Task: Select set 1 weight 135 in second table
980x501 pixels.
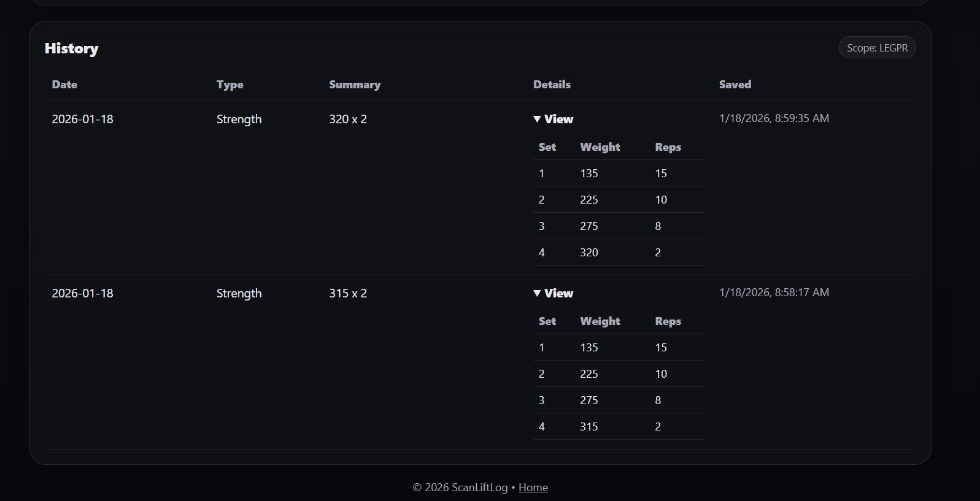Action: point(589,347)
